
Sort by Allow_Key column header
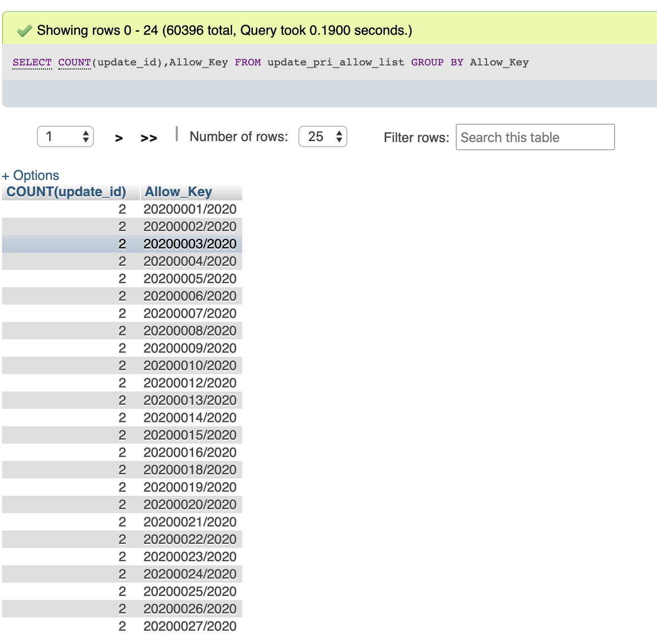(178, 192)
